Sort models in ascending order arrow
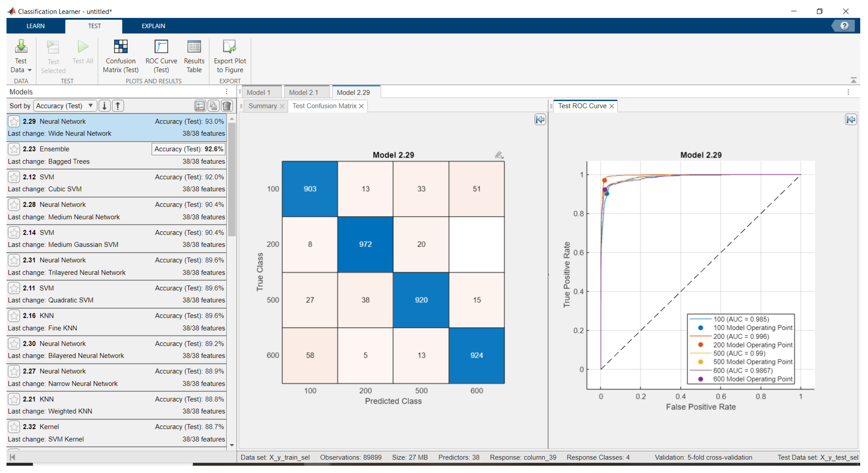868x473 pixels. click(118, 106)
